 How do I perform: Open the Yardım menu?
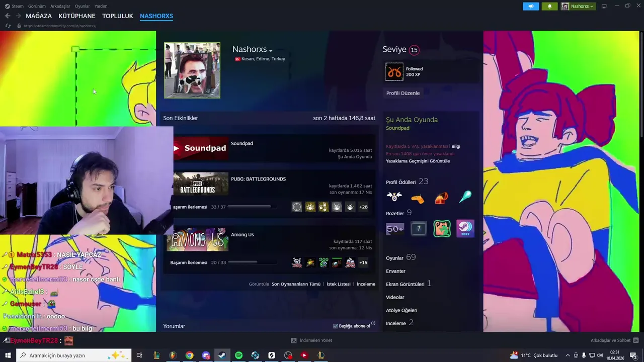coord(101,6)
